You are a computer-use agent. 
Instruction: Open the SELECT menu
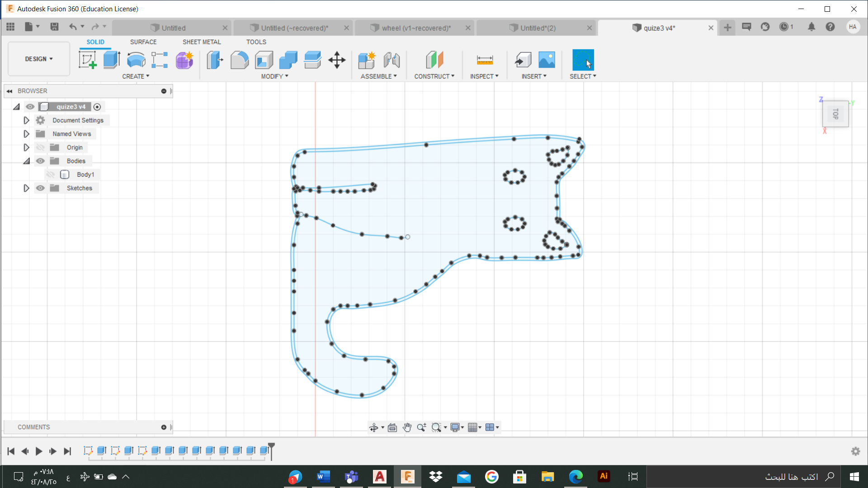click(x=583, y=76)
